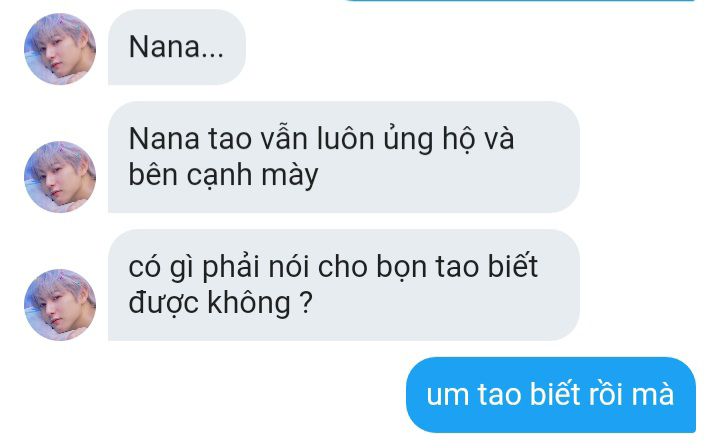Open the sender avatar beside the "Nana..." message
Viewport: 720px width, 448px height.
click(60, 49)
